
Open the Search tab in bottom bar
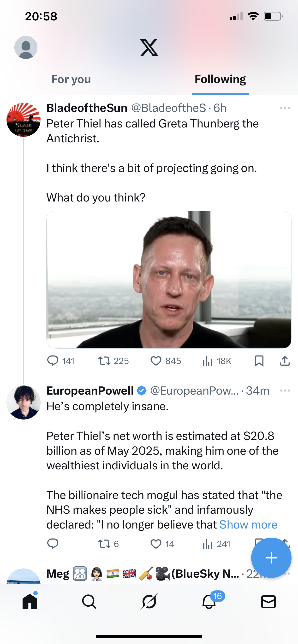tap(89, 602)
